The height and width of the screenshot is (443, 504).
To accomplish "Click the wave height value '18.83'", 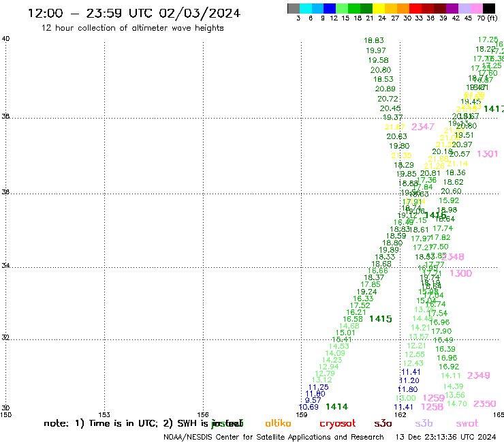I will (374, 40).
